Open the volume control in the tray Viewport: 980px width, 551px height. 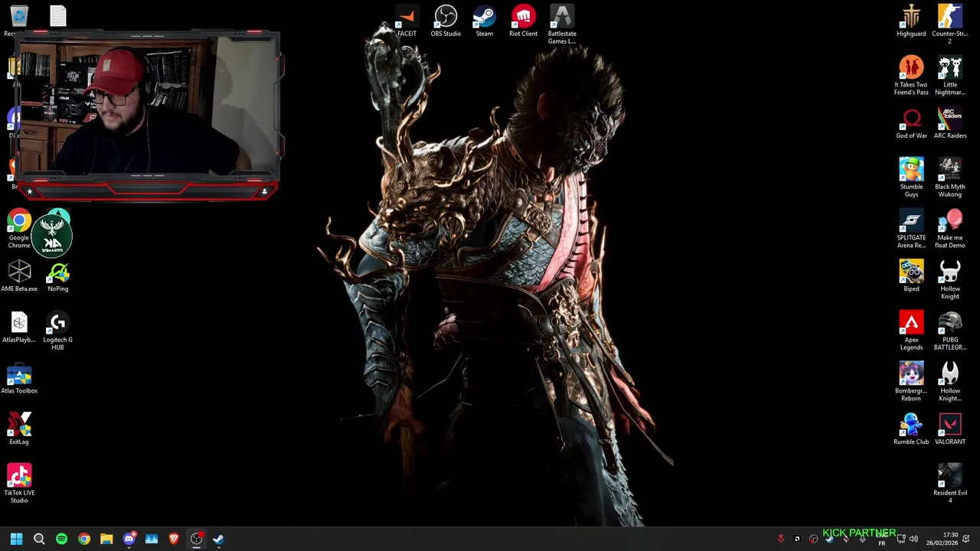(x=913, y=539)
